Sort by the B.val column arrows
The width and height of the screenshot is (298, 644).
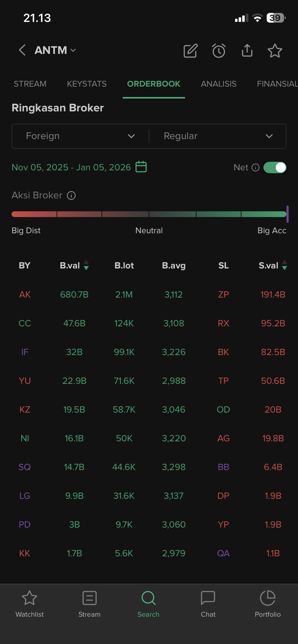[x=86, y=266]
